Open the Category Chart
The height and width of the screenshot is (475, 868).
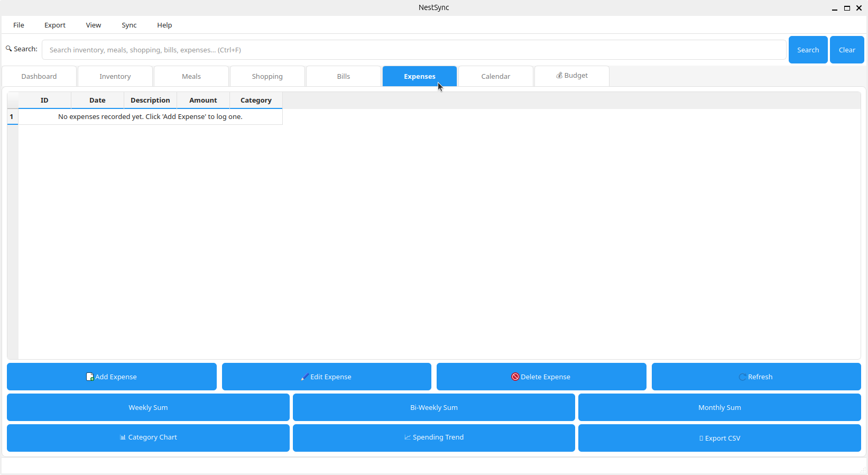pos(148,437)
